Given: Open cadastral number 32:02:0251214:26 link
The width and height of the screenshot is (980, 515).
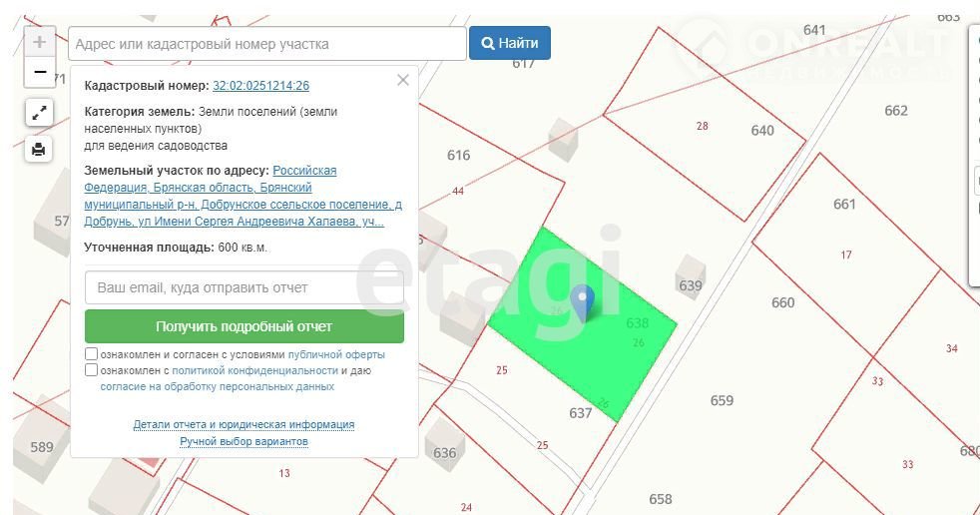Looking at the screenshot, I should tap(260, 86).
